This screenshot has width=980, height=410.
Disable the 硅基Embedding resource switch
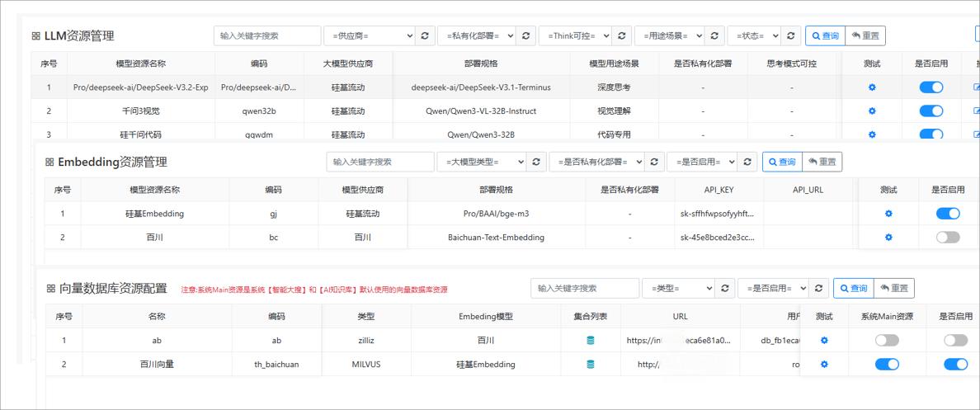click(948, 214)
